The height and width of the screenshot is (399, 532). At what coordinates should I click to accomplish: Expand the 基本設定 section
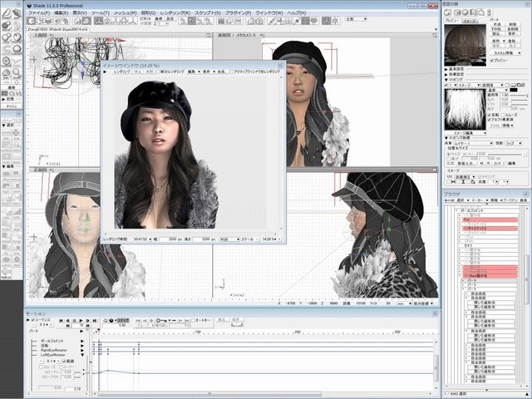pos(446,67)
